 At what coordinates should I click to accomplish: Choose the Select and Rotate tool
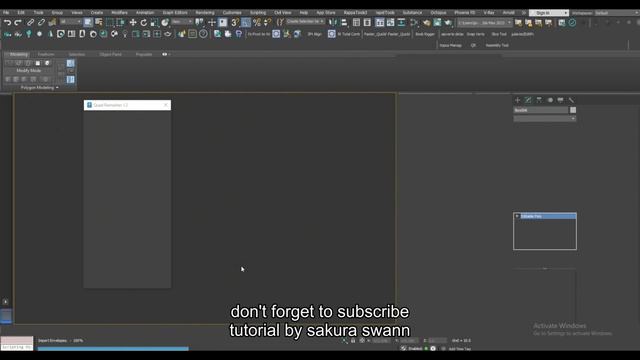point(144,22)
